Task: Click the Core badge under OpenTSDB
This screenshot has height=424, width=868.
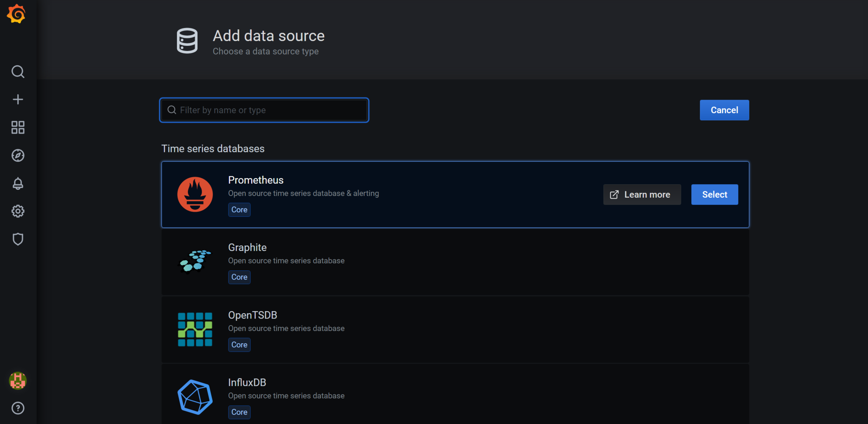Action: 239,345
